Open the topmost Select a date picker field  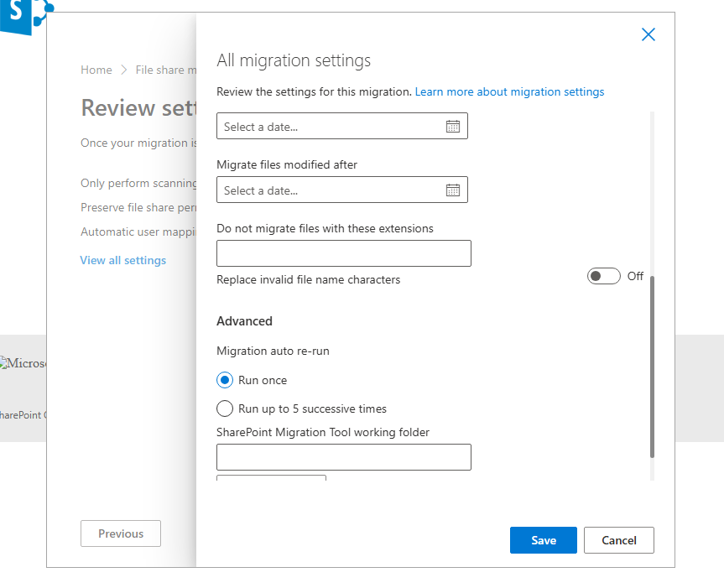tap(331, 127)
